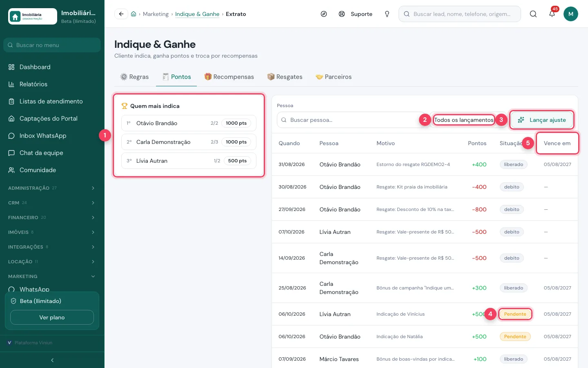Open the compass explore icon
Viewport: 588px width, 368px height.
coord(324,14)
